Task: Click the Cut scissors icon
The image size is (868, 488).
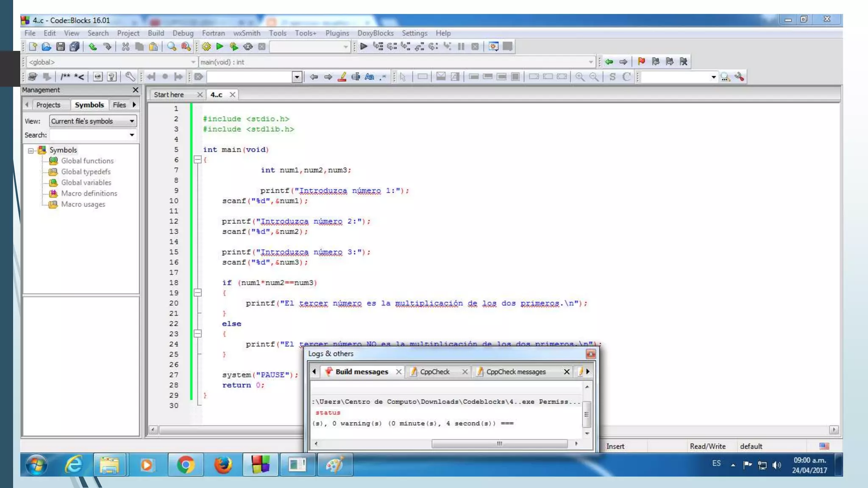Action: (125, 47)
